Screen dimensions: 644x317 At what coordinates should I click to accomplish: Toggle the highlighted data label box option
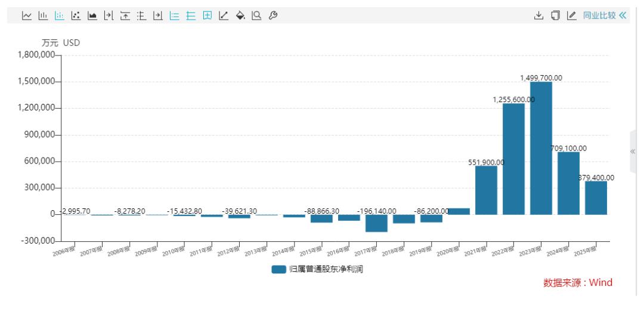pyautogui.click(x=208, y=16)
